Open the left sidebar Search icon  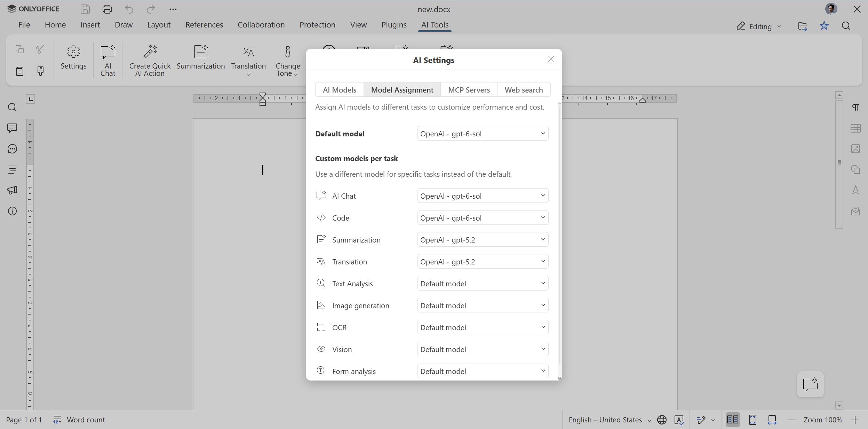[12, 107]
